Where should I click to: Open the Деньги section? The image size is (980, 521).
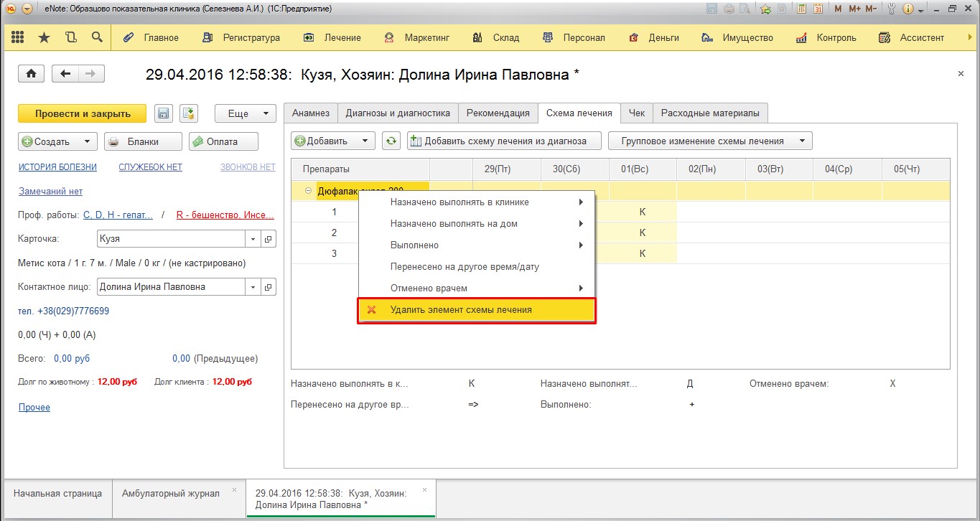[654, 37]
